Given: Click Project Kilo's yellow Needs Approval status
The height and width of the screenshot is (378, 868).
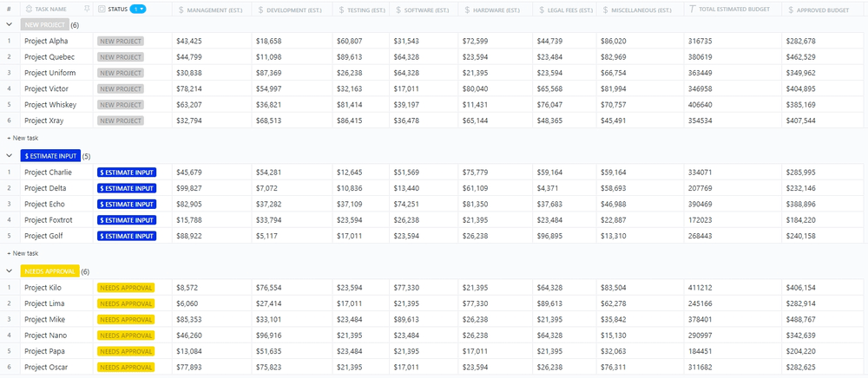Looking at the screenshot, I should [126, 288].
